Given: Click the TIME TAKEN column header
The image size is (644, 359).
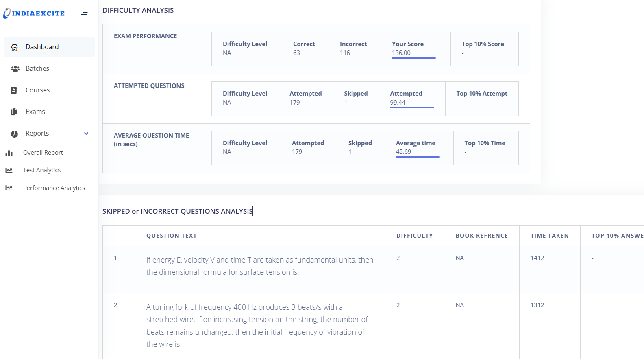Looking at the screenshot, I should [549, 236].
